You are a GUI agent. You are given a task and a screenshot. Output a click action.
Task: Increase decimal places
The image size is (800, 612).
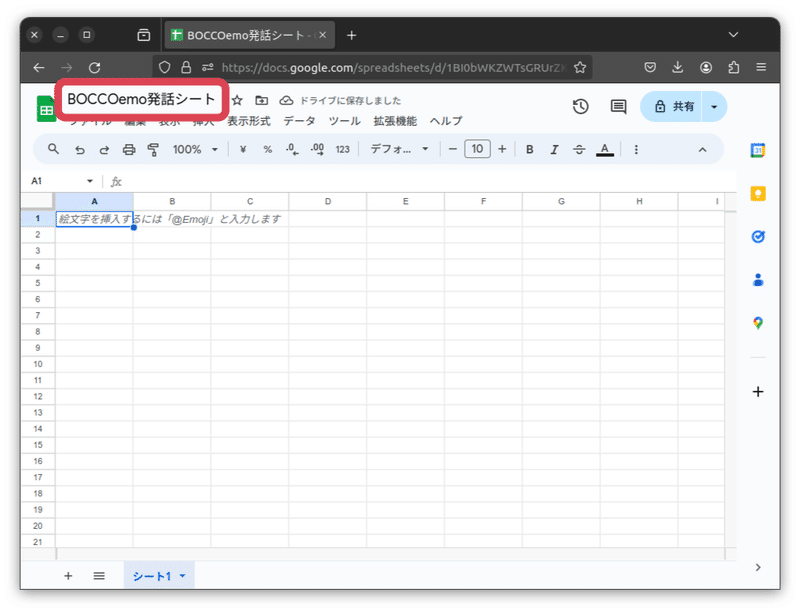click(x=317, y=149)
